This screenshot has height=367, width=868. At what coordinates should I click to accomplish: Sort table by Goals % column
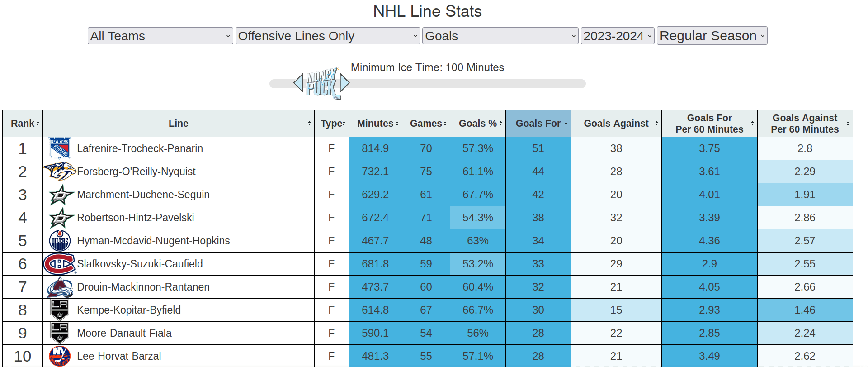478,124
